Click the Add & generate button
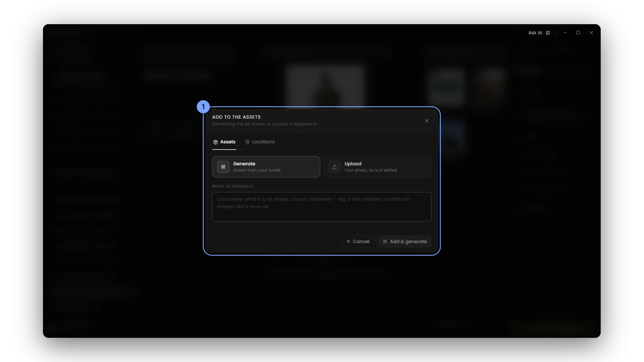The height and width of the screenshot is (362, 644). (x=405, y=242)
